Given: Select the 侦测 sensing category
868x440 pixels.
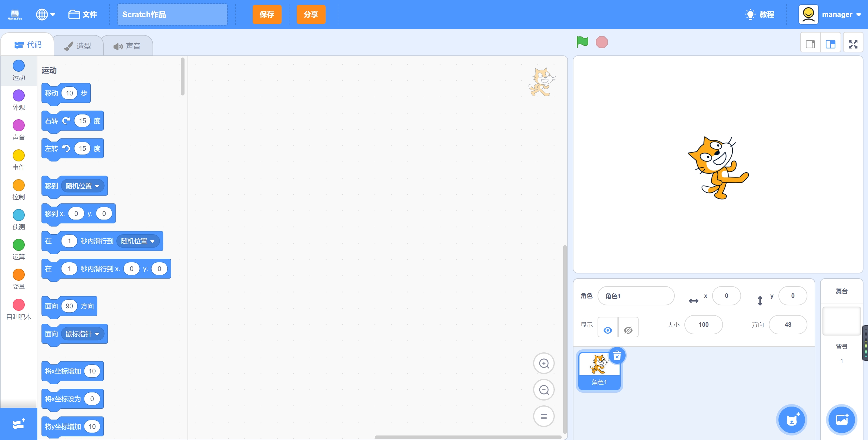Looking at the screenshot, I should point(18,220).
